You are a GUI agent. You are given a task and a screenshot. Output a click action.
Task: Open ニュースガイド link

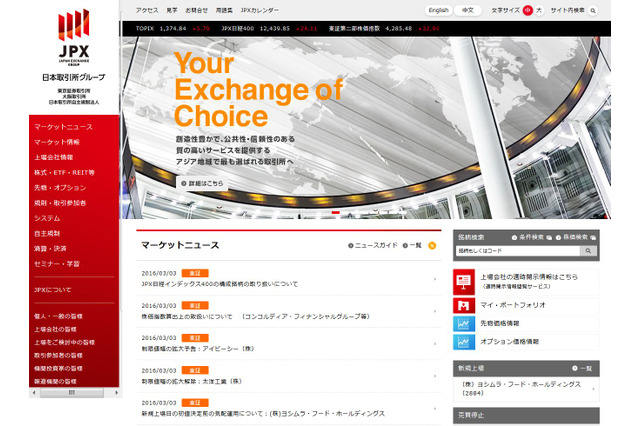pyautogui.click(x=372, y=246)
